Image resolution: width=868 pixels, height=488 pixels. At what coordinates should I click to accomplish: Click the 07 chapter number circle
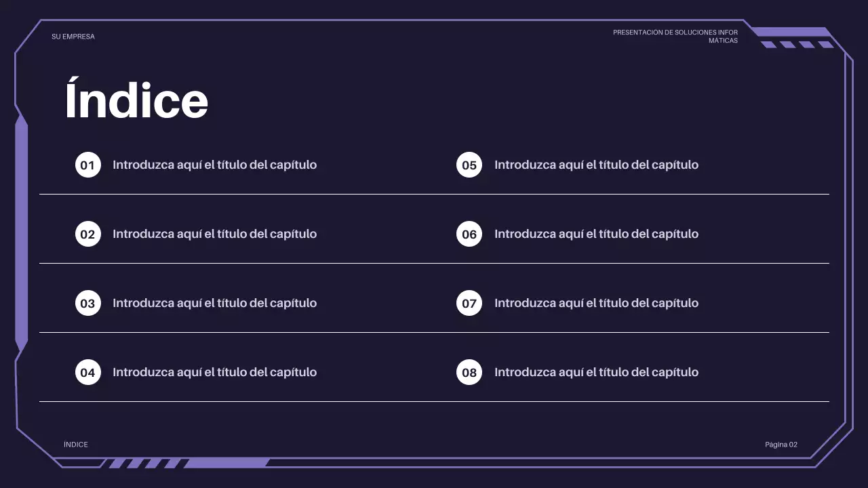tap(469, 304)
